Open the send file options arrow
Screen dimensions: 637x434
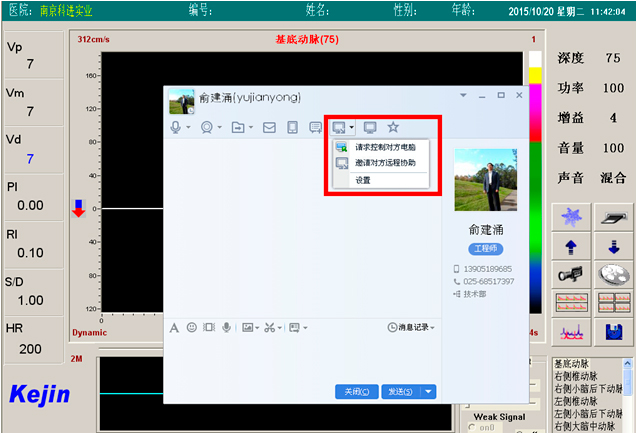pyautogui.click(x=251, y=127)
